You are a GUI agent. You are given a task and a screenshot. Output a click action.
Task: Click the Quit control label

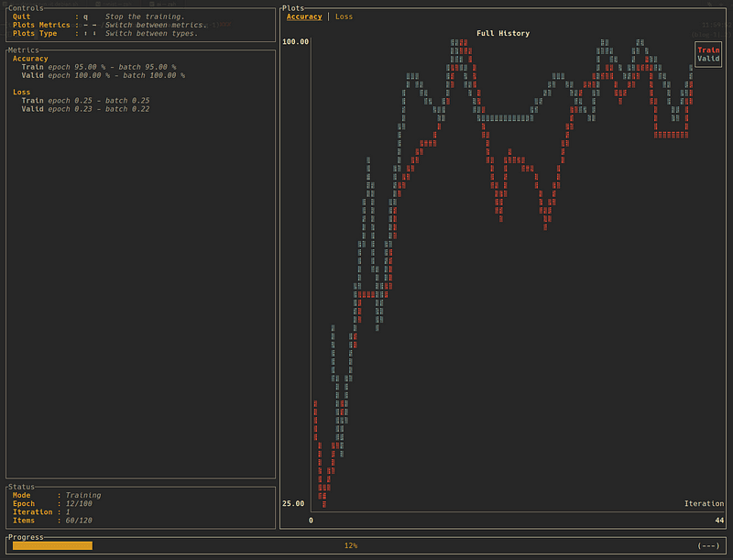(x=21, y=16)
